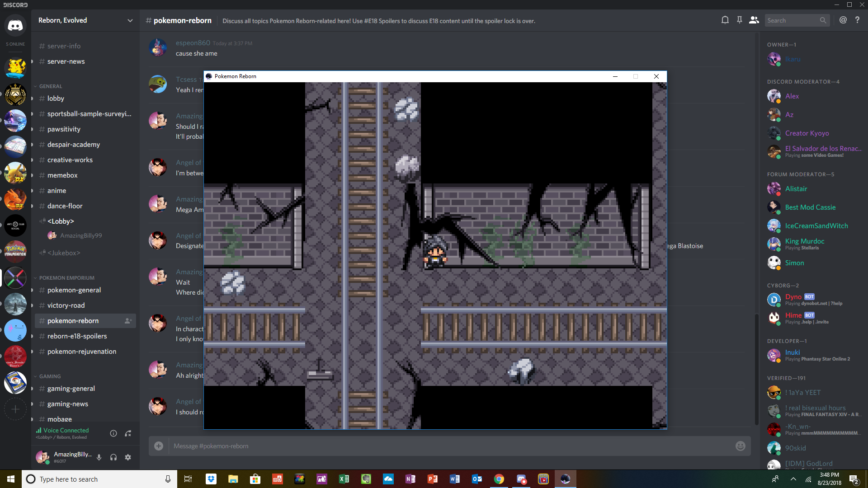The width and height of the screenshot is (868, 488).
Task: Show pinned messages
Action: click(x=740, y=20)
